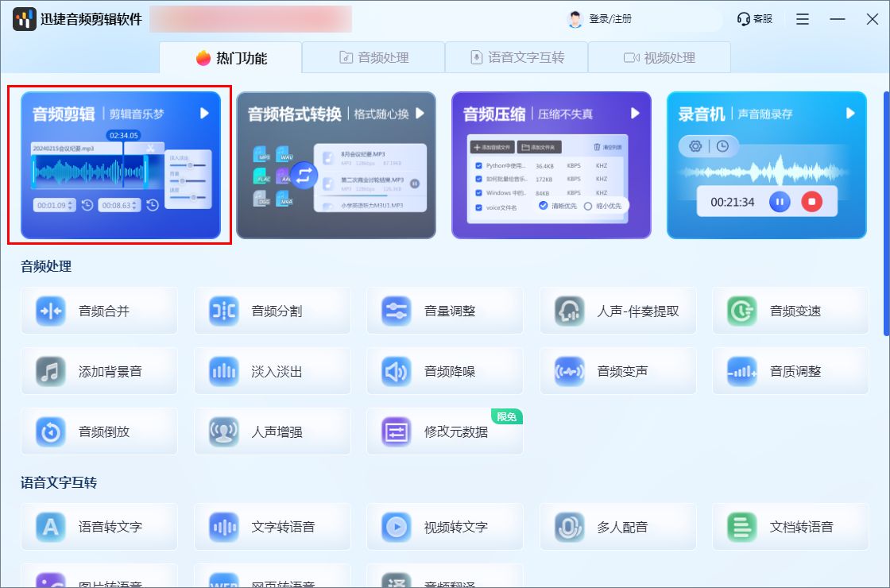Click the middle slider in 音频剪辑 card
This screenshot has width=890, height=588.
click(x=188, y=181)
